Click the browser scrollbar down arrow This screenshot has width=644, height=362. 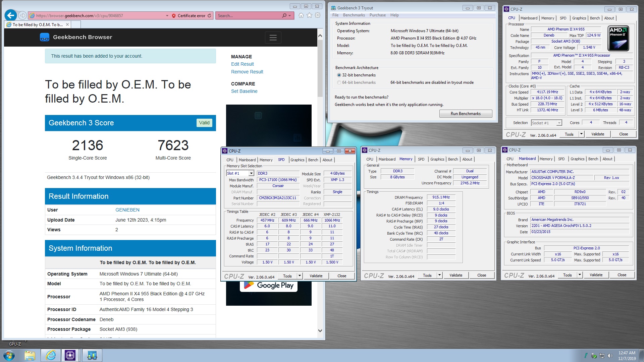click(320, 330)
